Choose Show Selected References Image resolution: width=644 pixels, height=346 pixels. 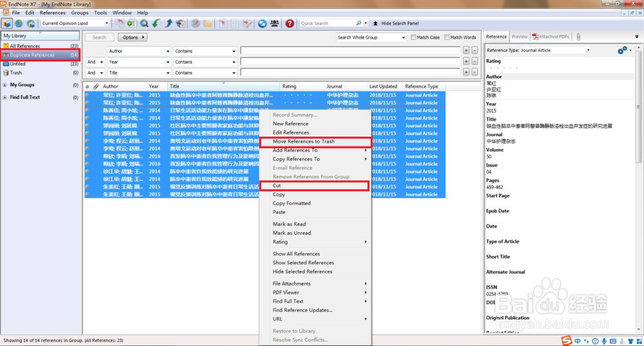303,263
